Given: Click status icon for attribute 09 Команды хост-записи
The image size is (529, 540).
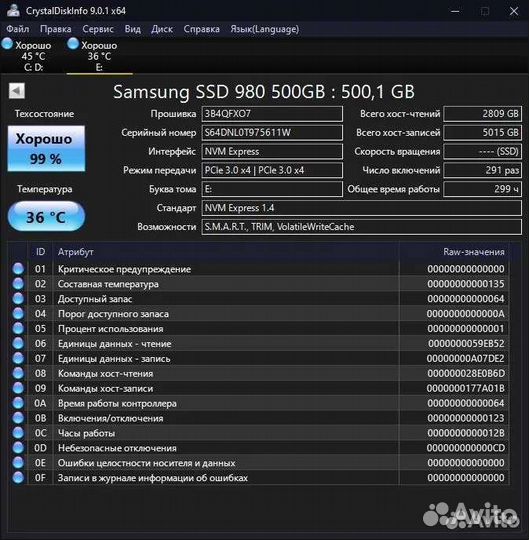Looking at the screenshot, I should [x=18, y=388].
